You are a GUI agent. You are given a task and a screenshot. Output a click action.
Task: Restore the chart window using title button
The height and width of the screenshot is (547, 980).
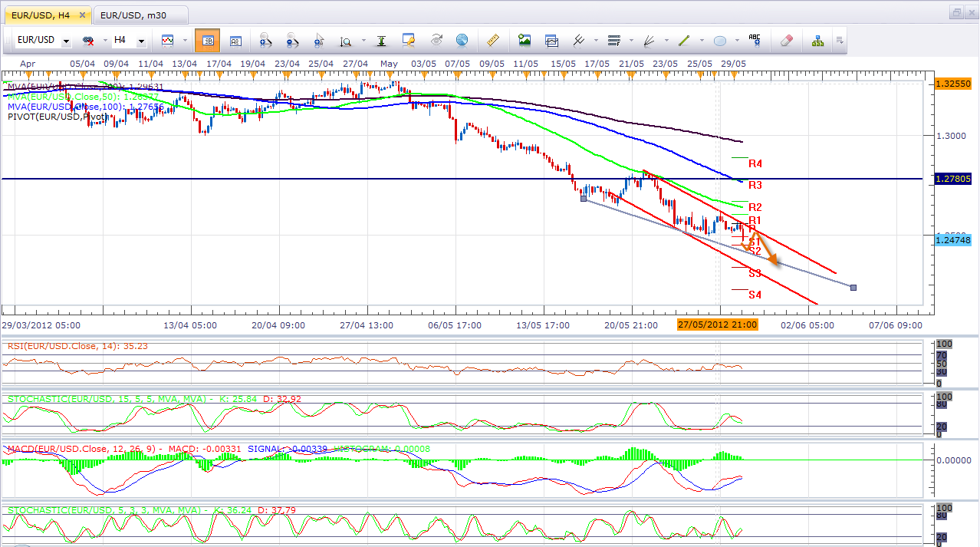coord(957,12)
